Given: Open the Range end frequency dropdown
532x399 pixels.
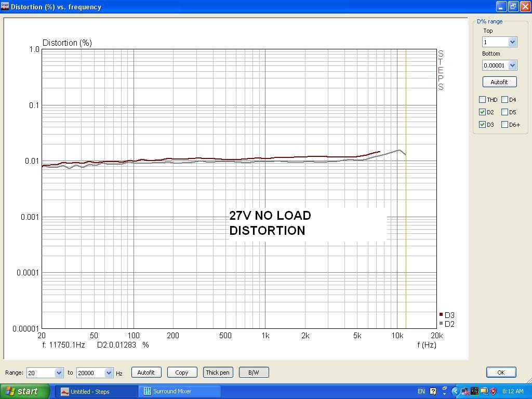Looking at the screenshot, I should [109, 373].
